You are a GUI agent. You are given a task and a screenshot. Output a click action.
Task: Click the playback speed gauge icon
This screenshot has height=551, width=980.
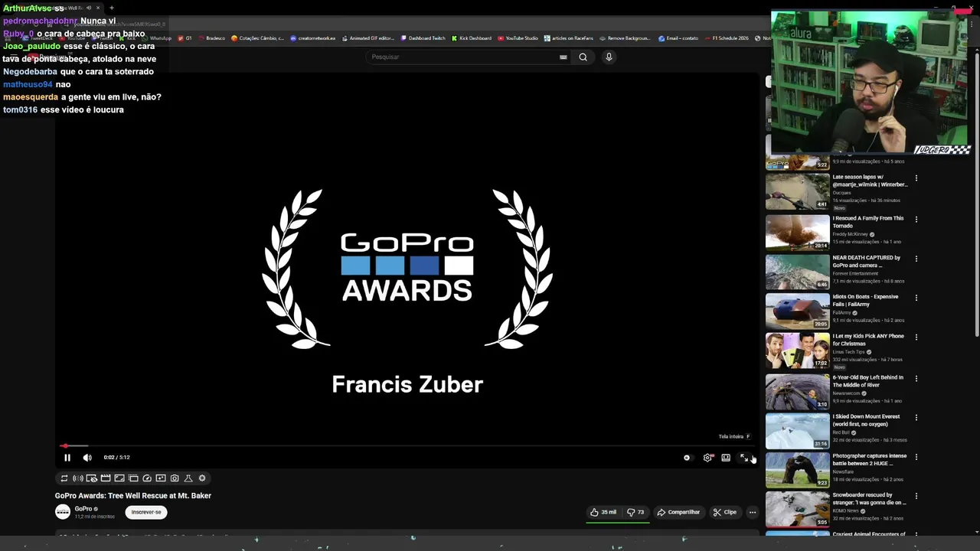(x=147, y=478)
